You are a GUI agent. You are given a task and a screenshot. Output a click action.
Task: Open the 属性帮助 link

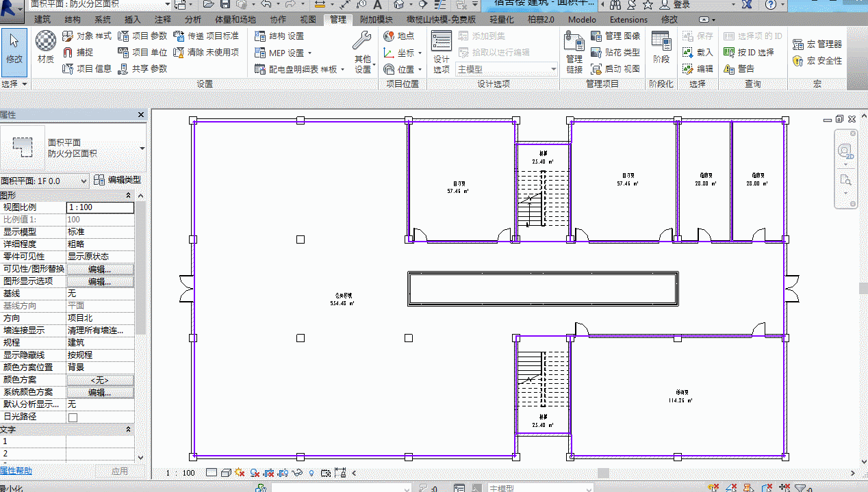point(16,471)
